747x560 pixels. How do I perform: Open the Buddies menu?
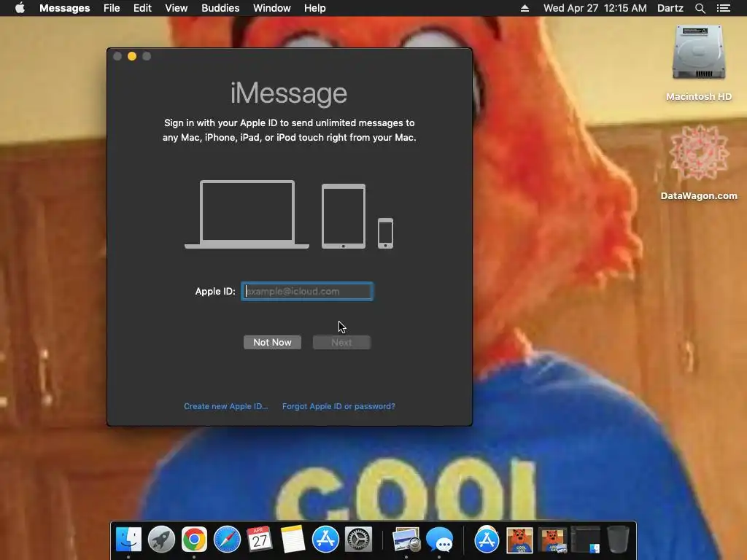click(220, 8)
